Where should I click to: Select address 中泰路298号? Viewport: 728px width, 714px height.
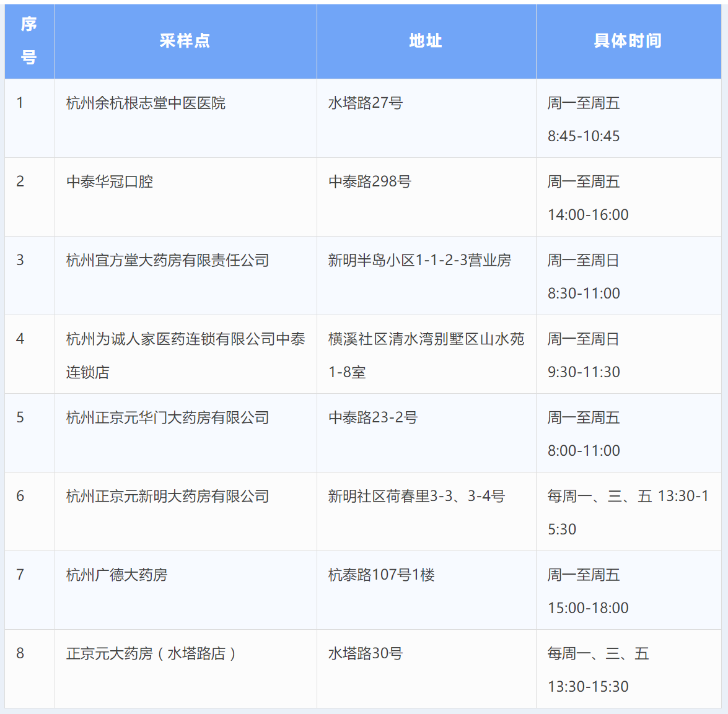click(369, 181)
